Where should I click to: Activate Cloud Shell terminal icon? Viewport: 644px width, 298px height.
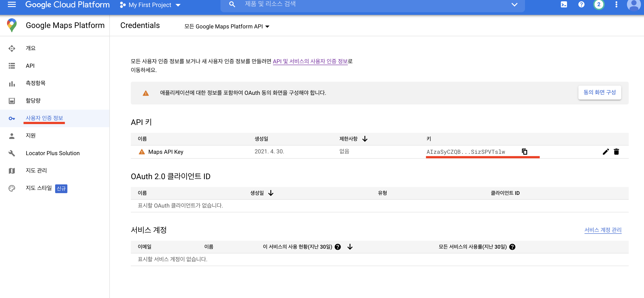564,5
